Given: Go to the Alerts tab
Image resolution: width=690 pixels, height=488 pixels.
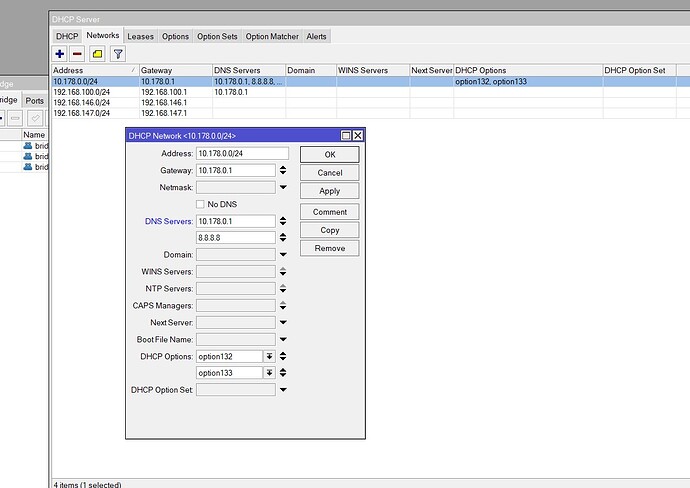Looking at the screenshot, I should coord(317,36).
